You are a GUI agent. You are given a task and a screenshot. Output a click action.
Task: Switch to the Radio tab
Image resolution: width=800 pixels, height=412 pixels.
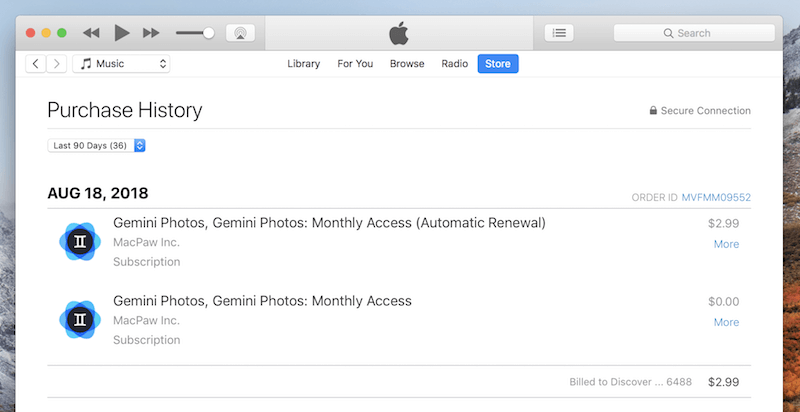[455, 64]
